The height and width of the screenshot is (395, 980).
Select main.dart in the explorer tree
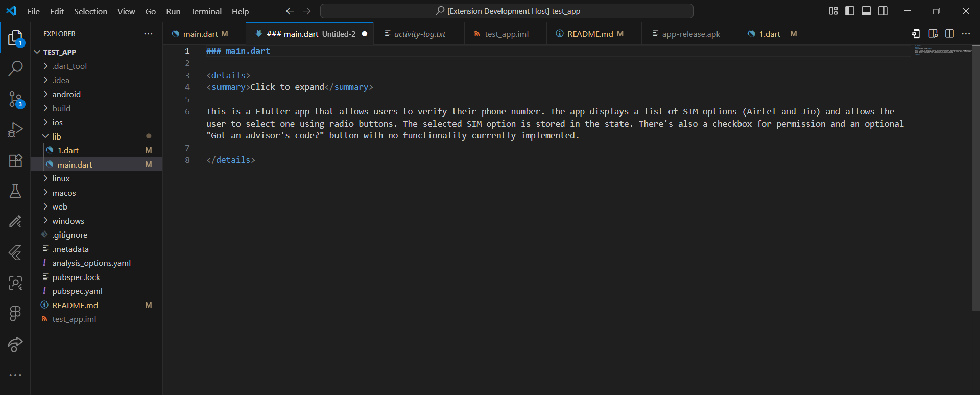tap(97, 165)
